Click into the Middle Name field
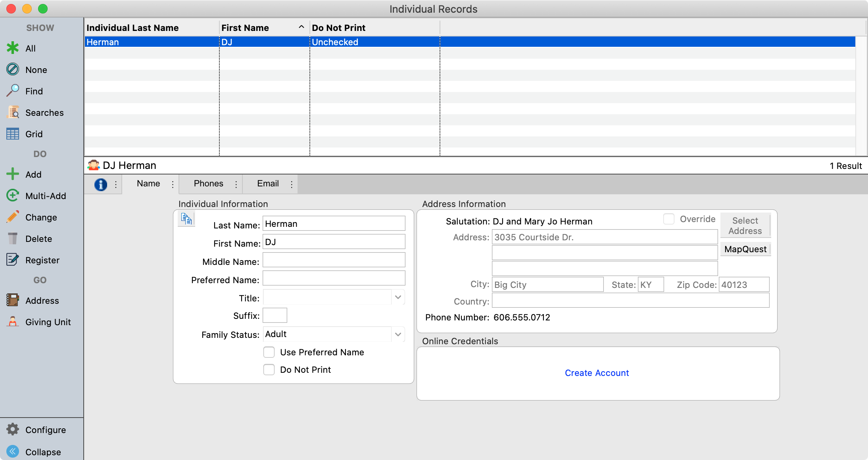This screenshot has width=868, height=460. [334, 260]
